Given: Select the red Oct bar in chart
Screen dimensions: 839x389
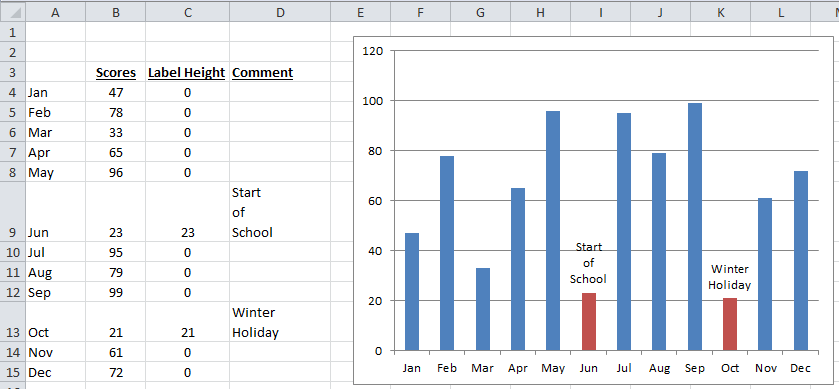Looking at the screenshot, I should point(730,324).
